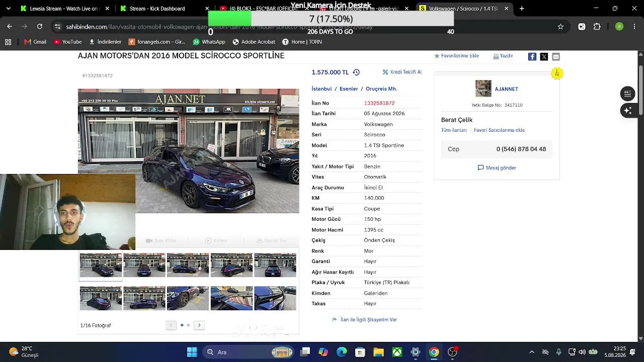Share the listing by email icon
The height and width of the screenshot is (362, 644).
coord(556,57)
